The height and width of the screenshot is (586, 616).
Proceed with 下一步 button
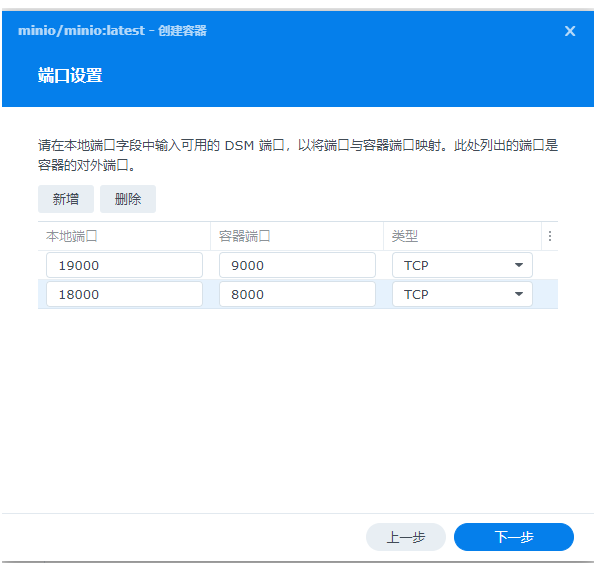pos(514,537)
